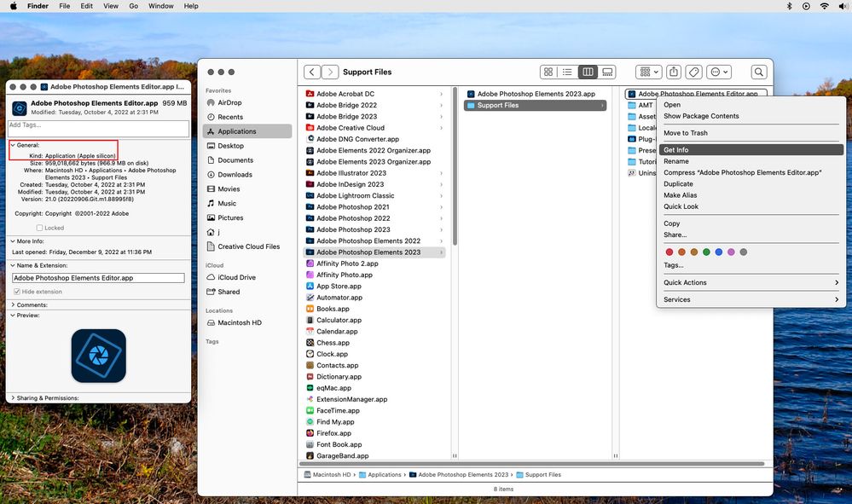Viewport: 852px width, 504px height.
Task: Click the Photoshop Elements preview icon
Action: click(x=98, y=356)
